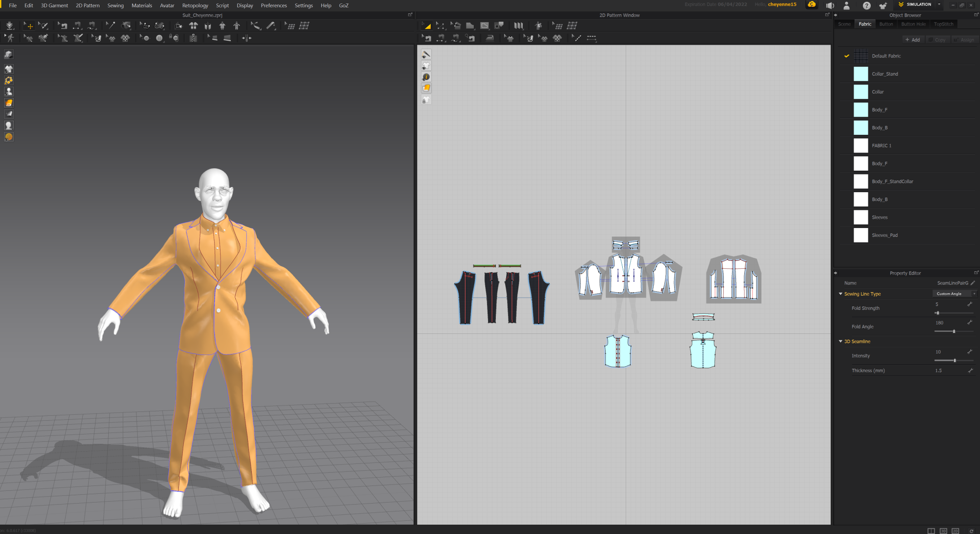Open the 3D Garment menu

pos(54,5)
